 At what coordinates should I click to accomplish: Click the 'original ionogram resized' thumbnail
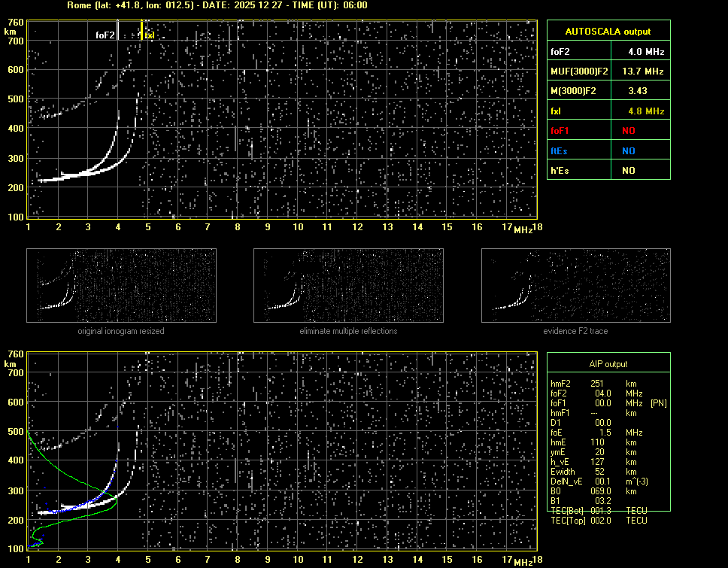[x=121, y=285]
